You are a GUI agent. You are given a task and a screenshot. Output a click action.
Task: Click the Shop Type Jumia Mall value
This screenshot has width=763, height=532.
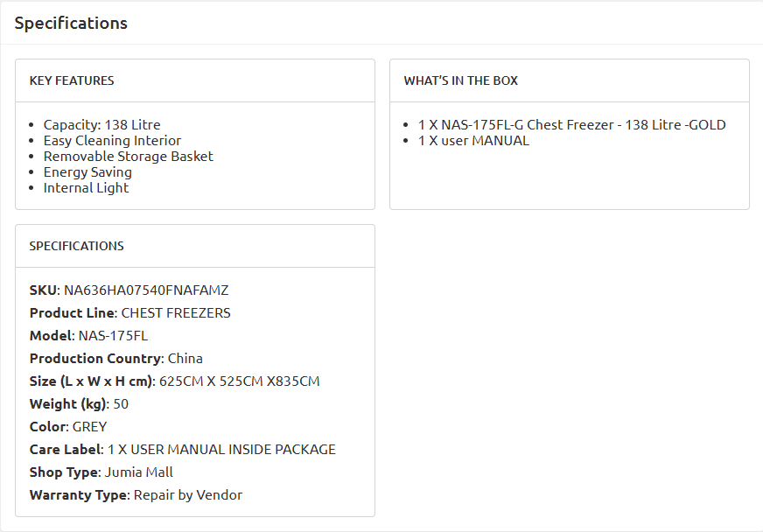click(x=138, y=472)
